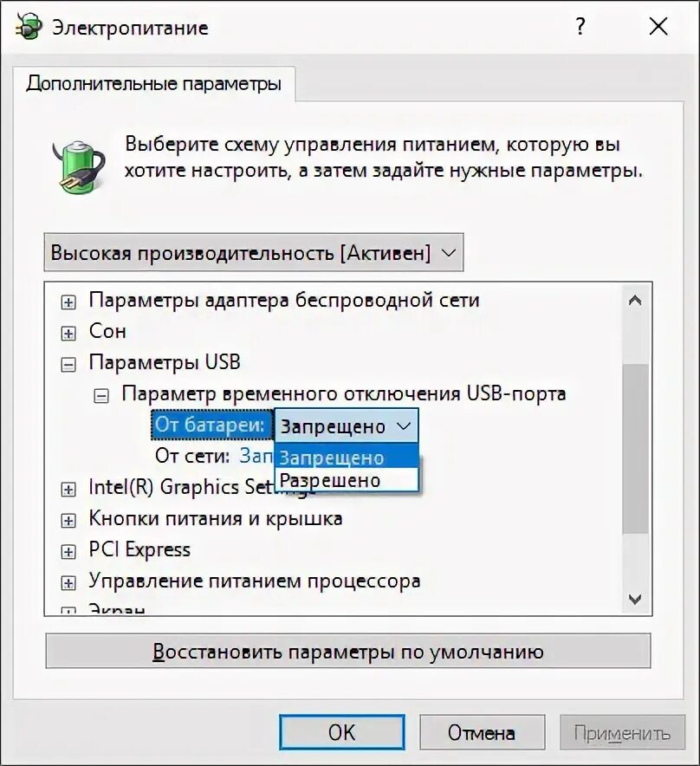Viewport: 700px width, 766px height.
Task: Select the Дополнительные параметры tab
Action: [x=154, y=83]
